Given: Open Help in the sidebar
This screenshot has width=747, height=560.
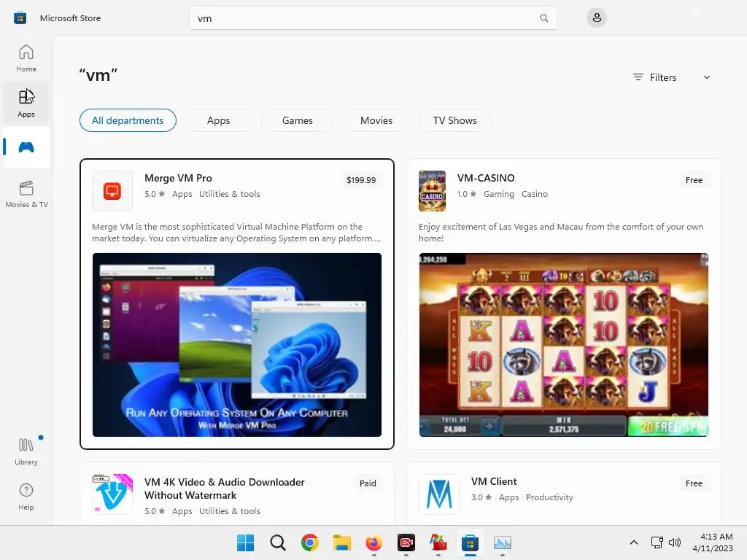Looking at the screenshot, I should point(26,497).
